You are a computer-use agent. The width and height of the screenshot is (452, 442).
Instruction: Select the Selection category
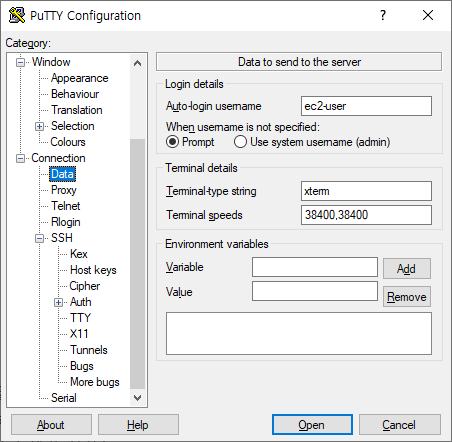pyautogui.click(x=73, y=126)
